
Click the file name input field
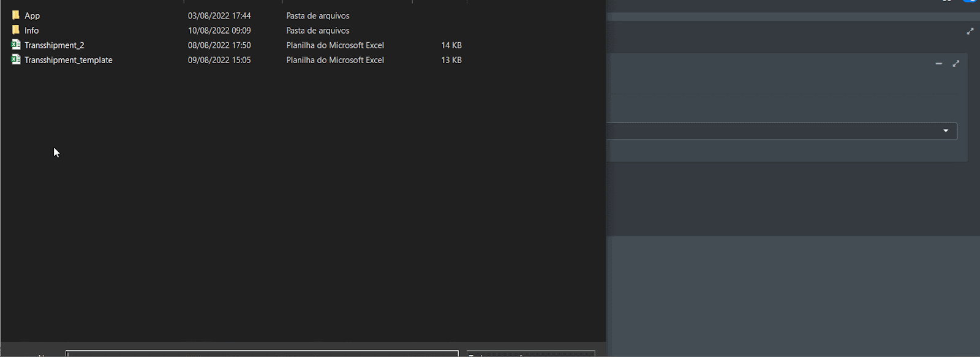(x=262, y=354)
